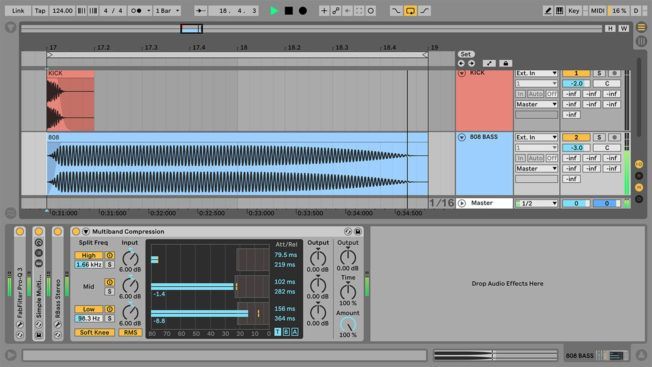The height and width of the screenshot is (367, 652).
Task: Toggle the High band button
Action: tap(89, 255)
